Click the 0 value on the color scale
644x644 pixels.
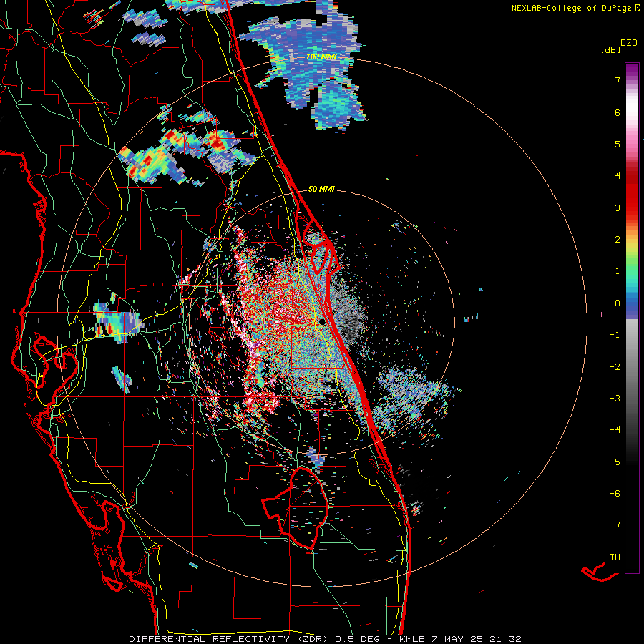pos(618,303)
